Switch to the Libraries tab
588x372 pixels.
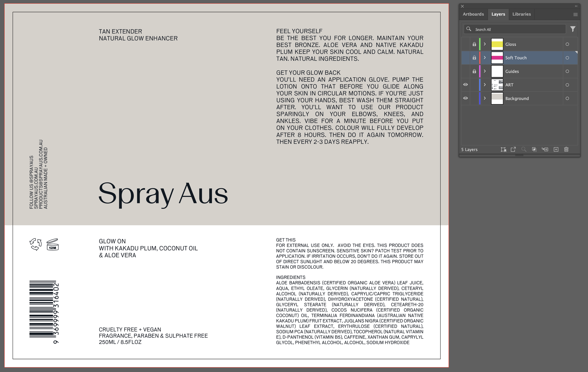(521, 14)
